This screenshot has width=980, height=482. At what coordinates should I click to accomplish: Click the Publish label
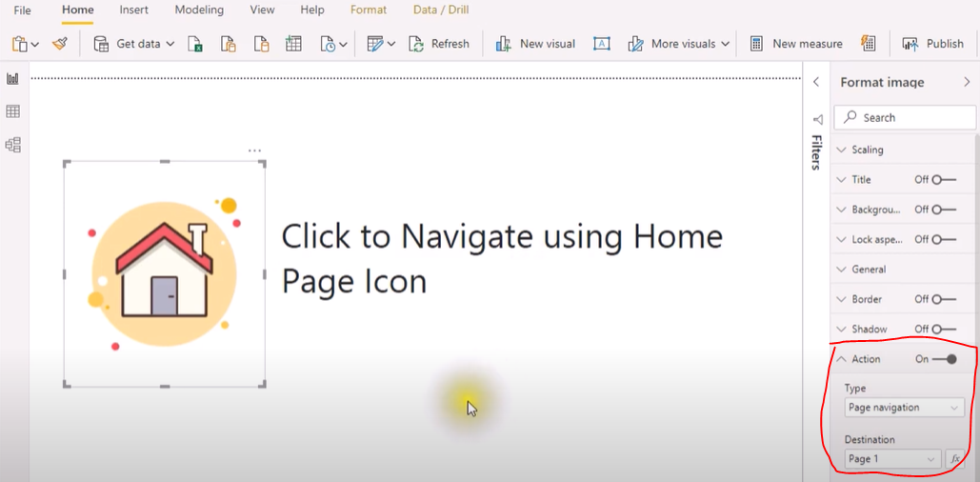[x=945, y=44]
